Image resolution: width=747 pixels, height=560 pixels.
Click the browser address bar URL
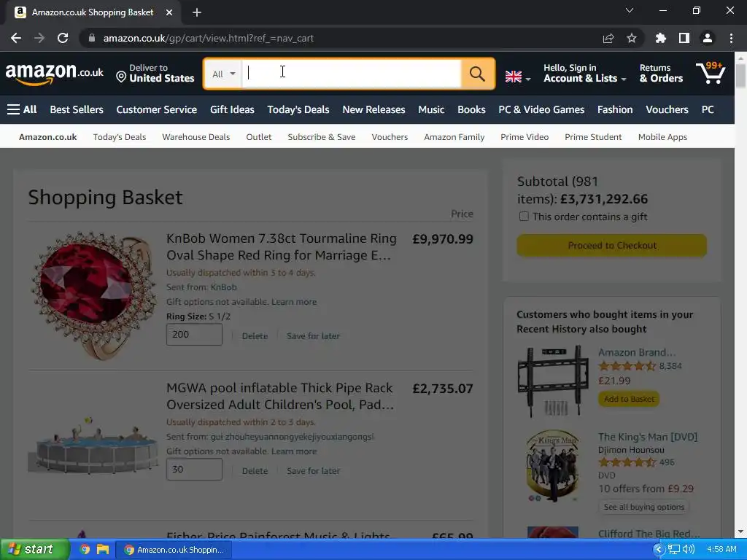point(208,38)
